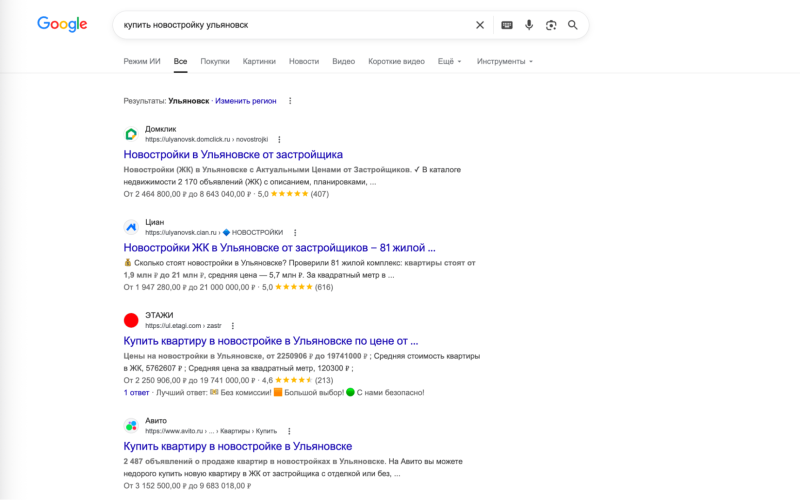This screenshot has width=800, height=500.
Task: Open Авито Купить квартиру в новостройке result
Action: click(238, 446)
